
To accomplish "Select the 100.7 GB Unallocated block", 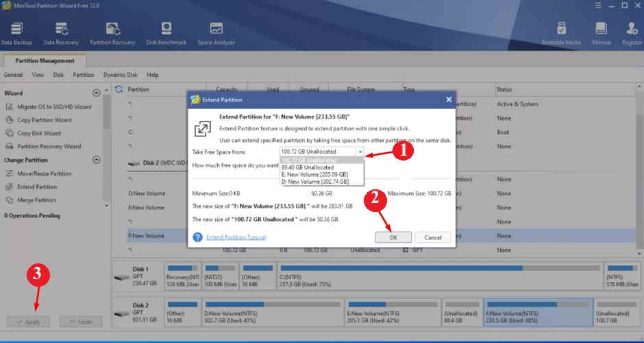I will click(x=617, y=312).
